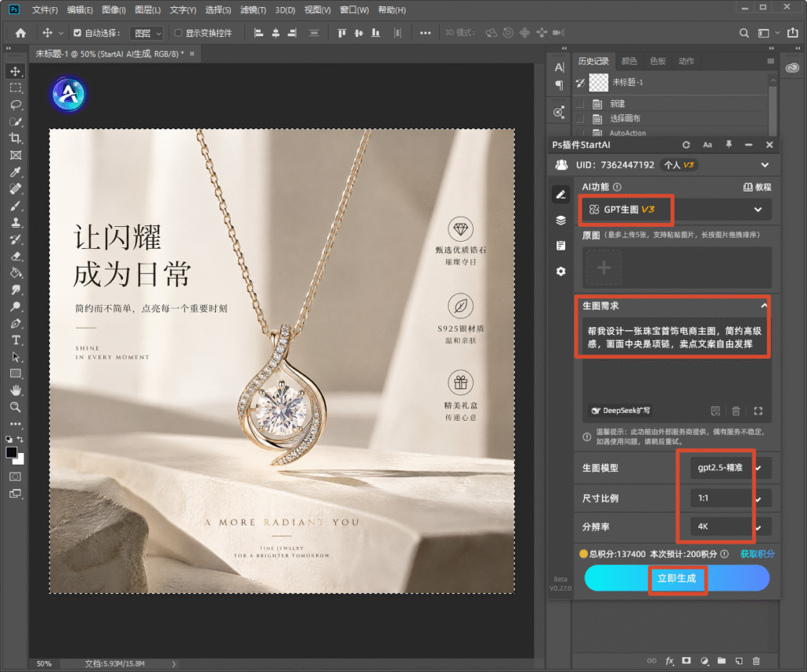807x672 pixels.
Task: Select the Rectangular Marquee tool
Action: [16, 88]
